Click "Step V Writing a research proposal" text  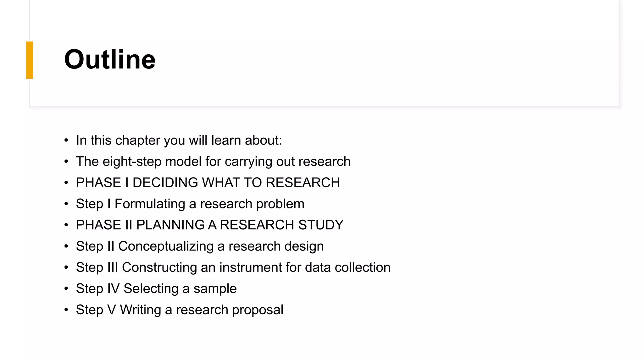180,310
